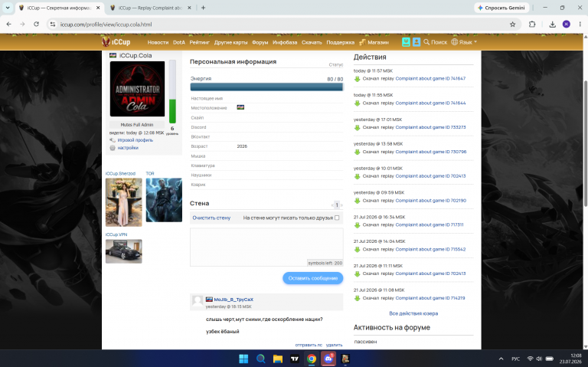Click Спросить Gemini button
Image resolution: width=588 pixels, height=367 pixels.
click(x=501, y=8)
